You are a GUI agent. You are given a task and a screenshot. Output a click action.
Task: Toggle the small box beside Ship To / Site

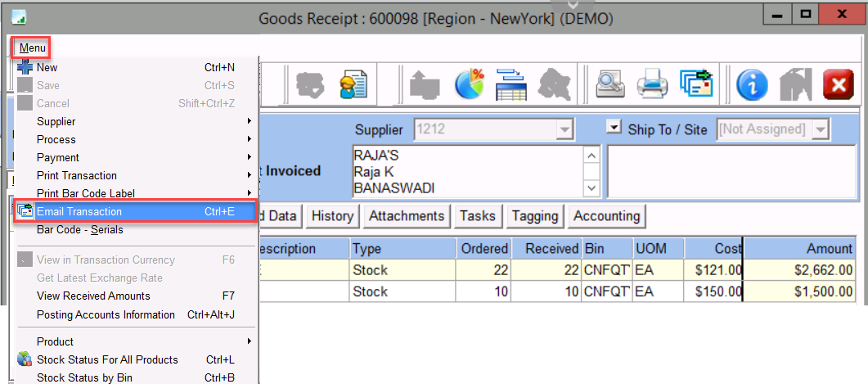(x=614, y=128)
